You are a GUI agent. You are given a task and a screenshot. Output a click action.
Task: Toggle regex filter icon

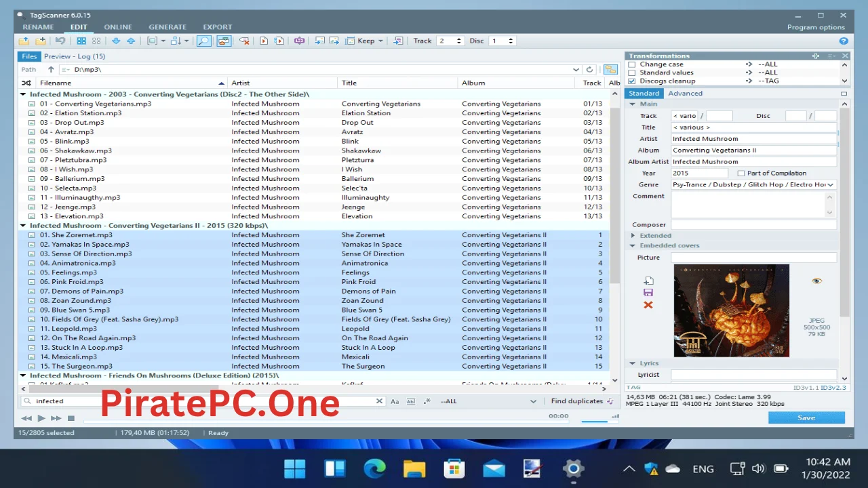[427, 401]
